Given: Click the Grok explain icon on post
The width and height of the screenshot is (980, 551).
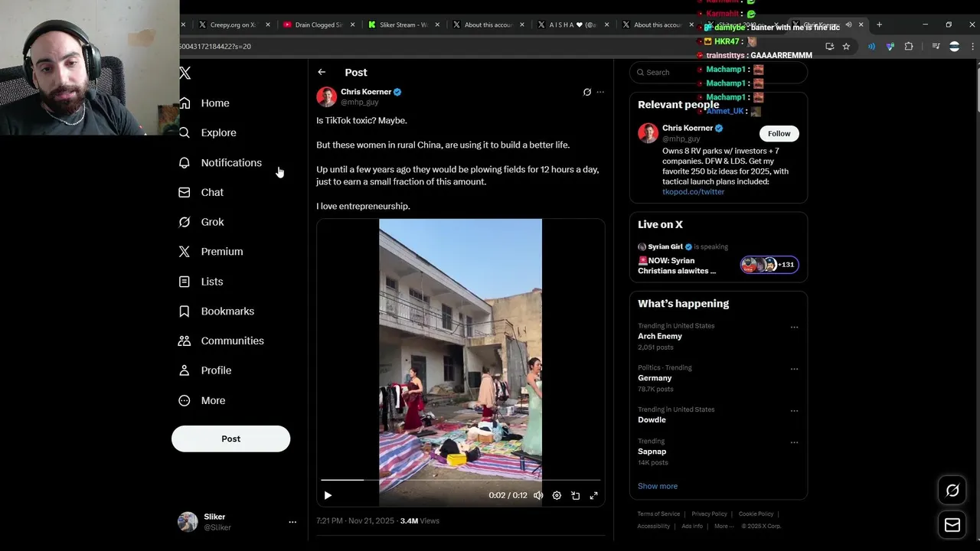Looking at the screenshot, I should pyautogui.click(x=587, y=92).
